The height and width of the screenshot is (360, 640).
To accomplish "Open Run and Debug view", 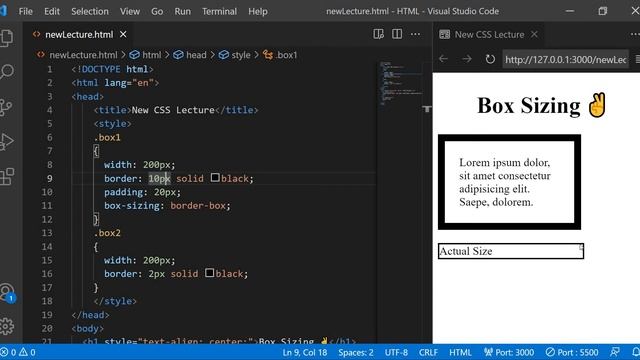I will 7,142.
